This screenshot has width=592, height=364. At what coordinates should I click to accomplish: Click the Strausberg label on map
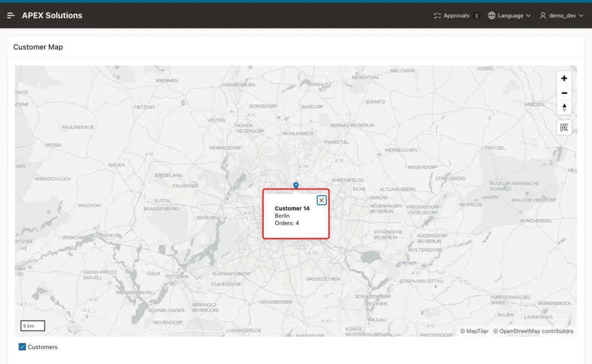pos(450,179)
